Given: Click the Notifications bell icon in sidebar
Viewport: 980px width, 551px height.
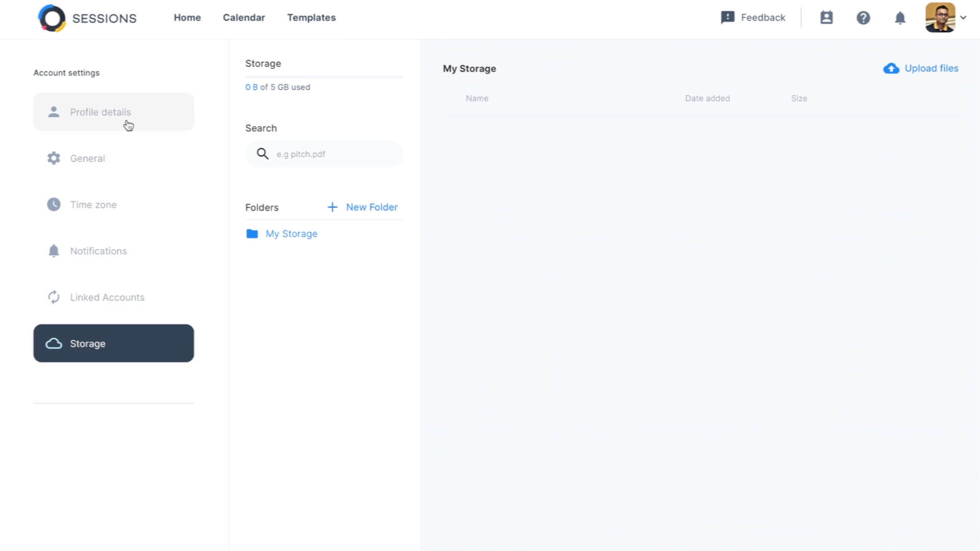Looking at the screenshot, I should [x=54, y=251].
